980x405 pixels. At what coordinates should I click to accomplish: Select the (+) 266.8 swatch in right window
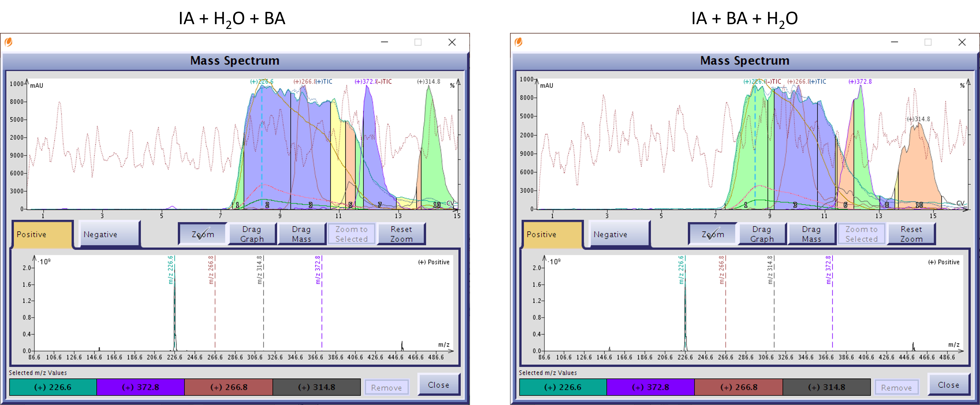739,387
